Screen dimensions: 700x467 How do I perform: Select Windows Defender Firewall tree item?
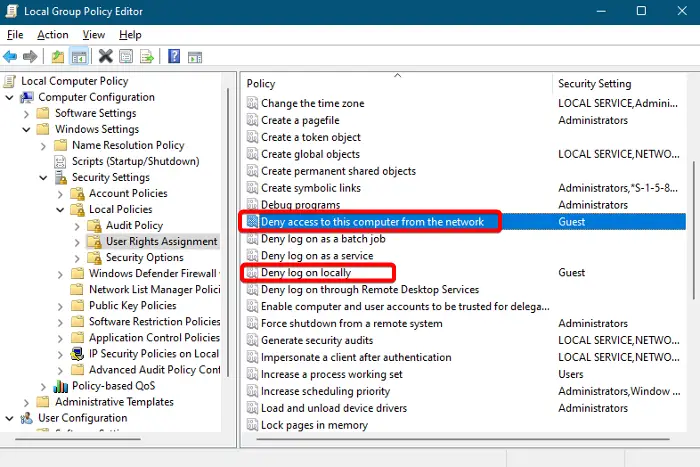pos(154,273)
